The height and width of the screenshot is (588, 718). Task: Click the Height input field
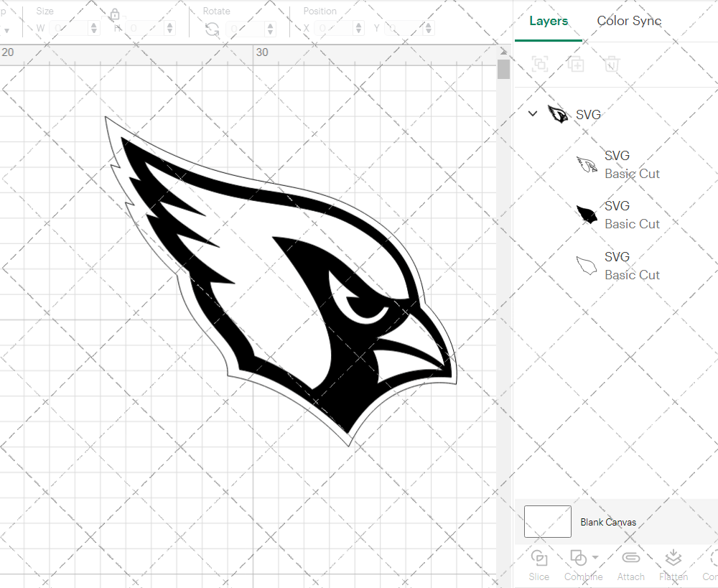[x=145, y=29]
